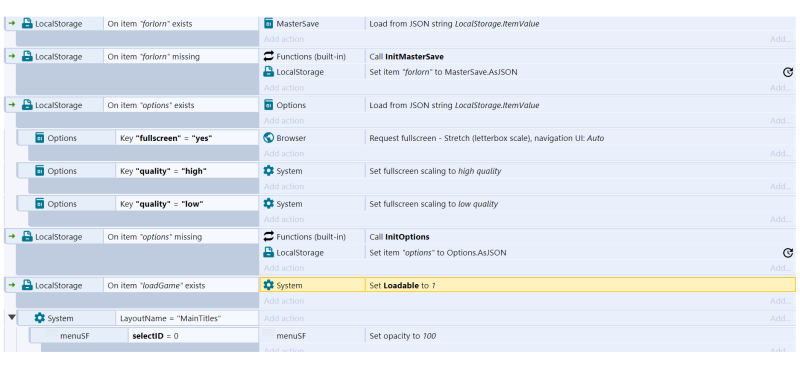This screenshot has width=800, height=369.
Task: Click Add... link in "loadGame" exists event
Action: click(x=781, y=301)
